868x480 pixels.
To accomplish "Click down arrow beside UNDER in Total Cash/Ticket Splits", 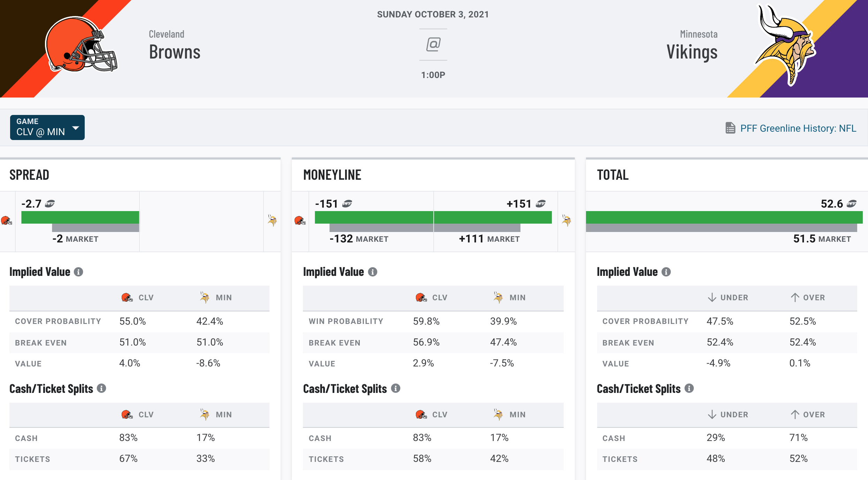I will tap(712, 415).
